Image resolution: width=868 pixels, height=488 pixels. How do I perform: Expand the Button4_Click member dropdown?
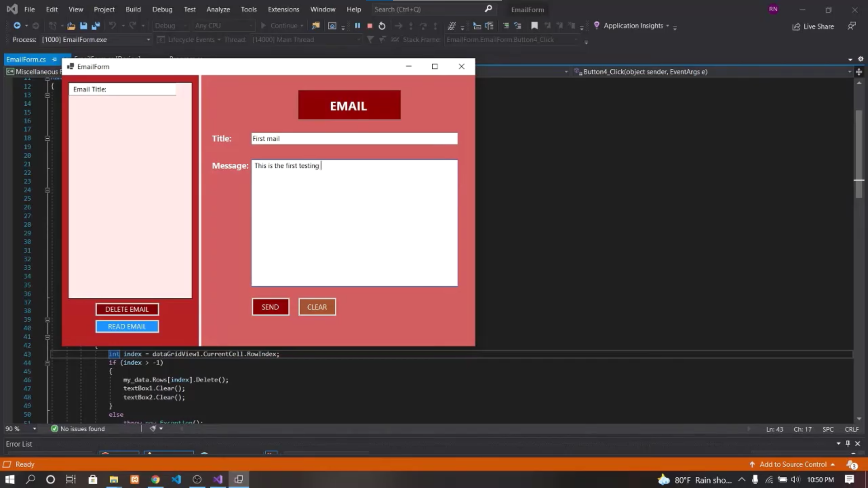[849, 72]
